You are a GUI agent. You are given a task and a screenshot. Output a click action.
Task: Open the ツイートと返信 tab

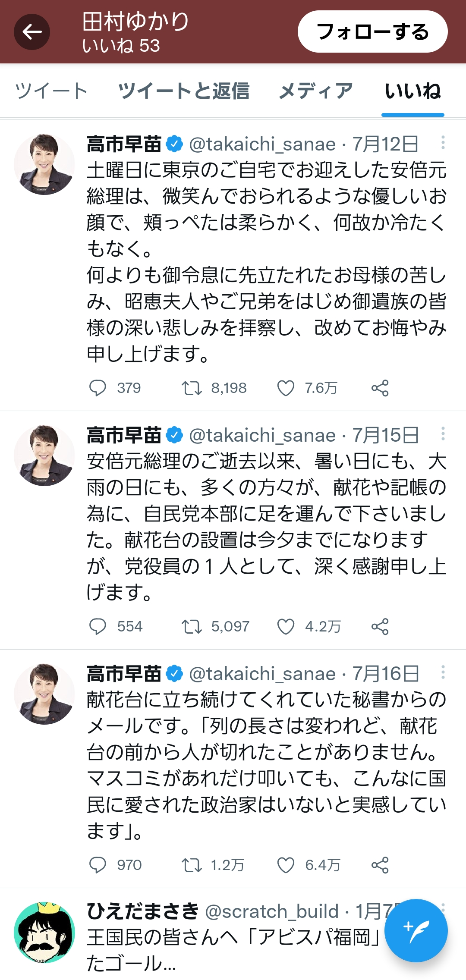tap(184, 91)
